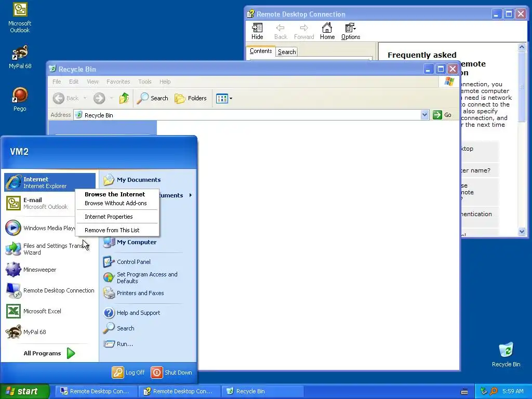Open the Favorites menu in Recycle Bin

(118, 82)
